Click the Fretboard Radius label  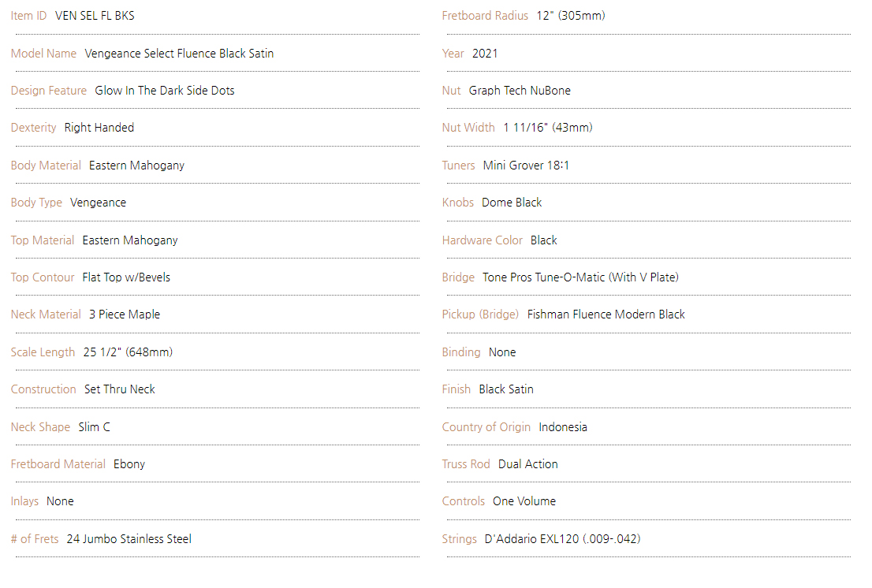coord(485,16)
